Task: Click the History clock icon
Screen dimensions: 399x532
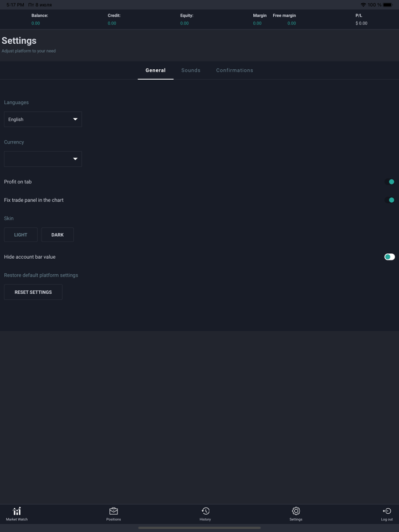Action: [x=205, y=511]
